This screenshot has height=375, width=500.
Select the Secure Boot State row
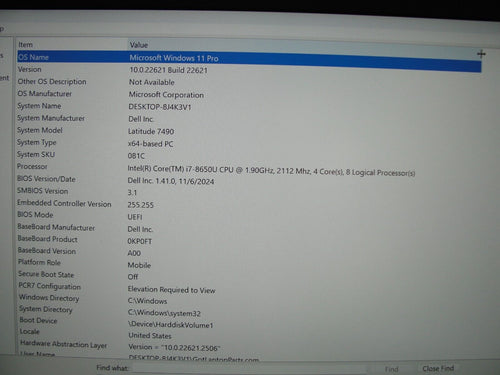(249, 275)
